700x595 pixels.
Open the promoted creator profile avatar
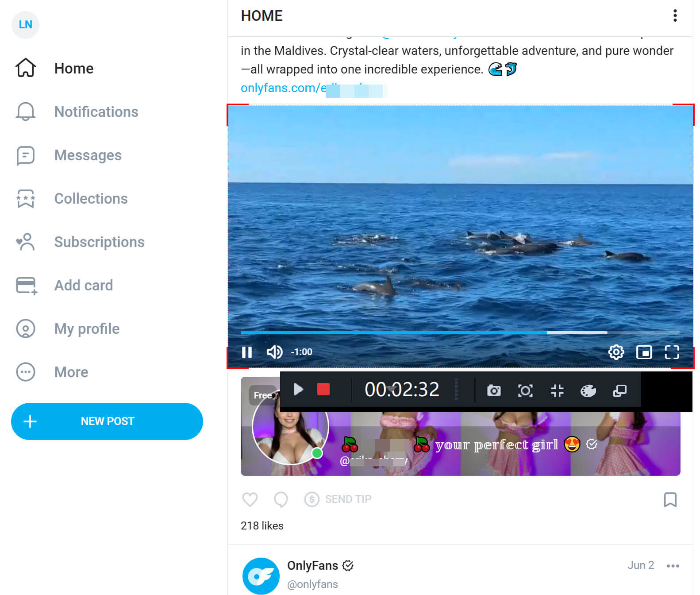pos(290,426)
